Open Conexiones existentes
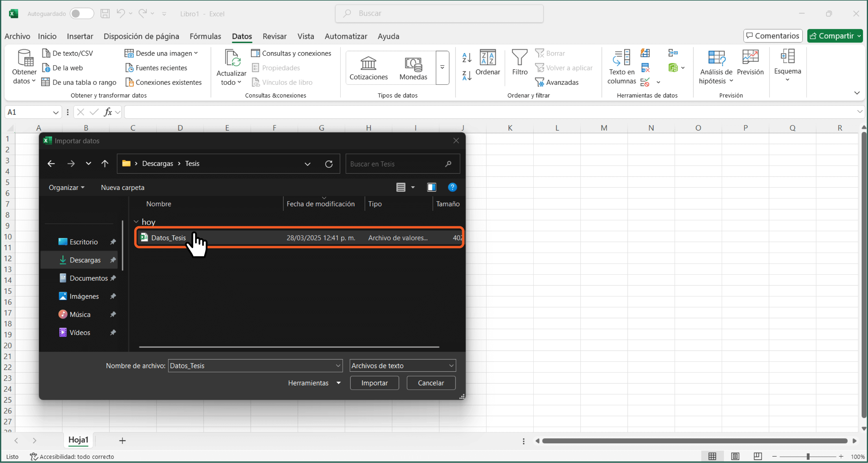Image resolution: width=868 pixels, height=463 pixels. pos(163,82)
